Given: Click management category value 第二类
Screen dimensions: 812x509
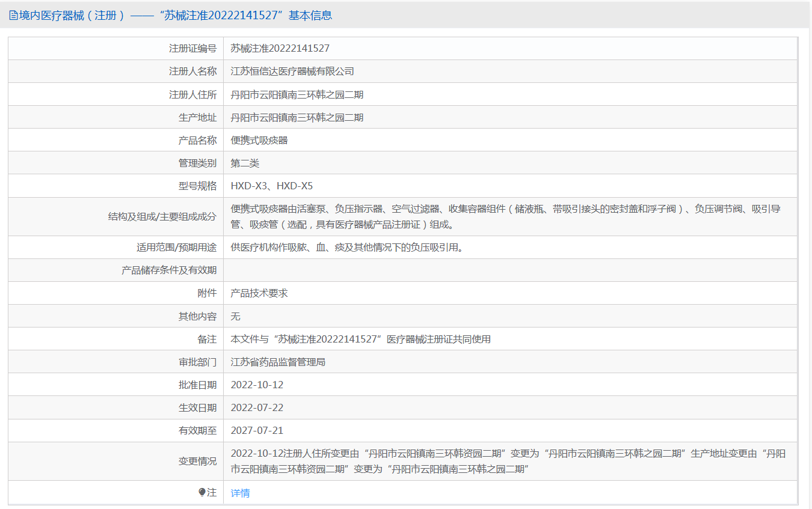Looking at the screenshot, I should click(245, 163).
